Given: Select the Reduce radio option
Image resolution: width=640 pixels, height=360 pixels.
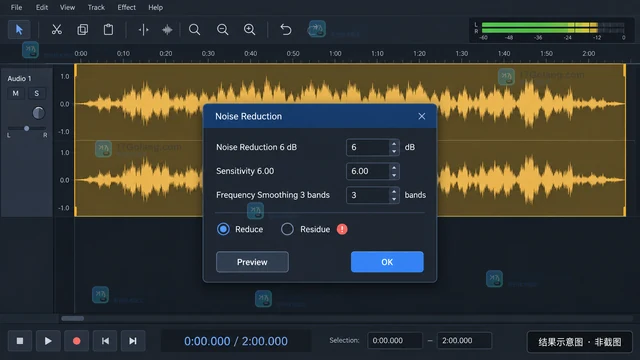Looking at the screenshot, I should click(223, 229).
